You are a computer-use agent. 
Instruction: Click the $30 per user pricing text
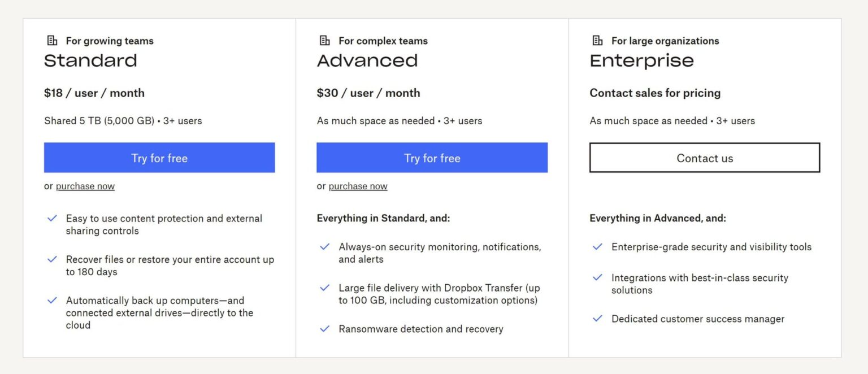[x=368, y=93]
